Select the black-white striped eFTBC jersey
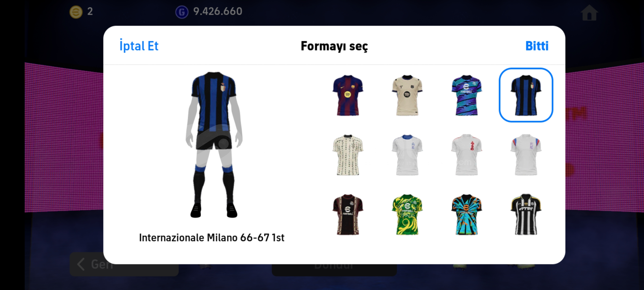 [526, 215]
